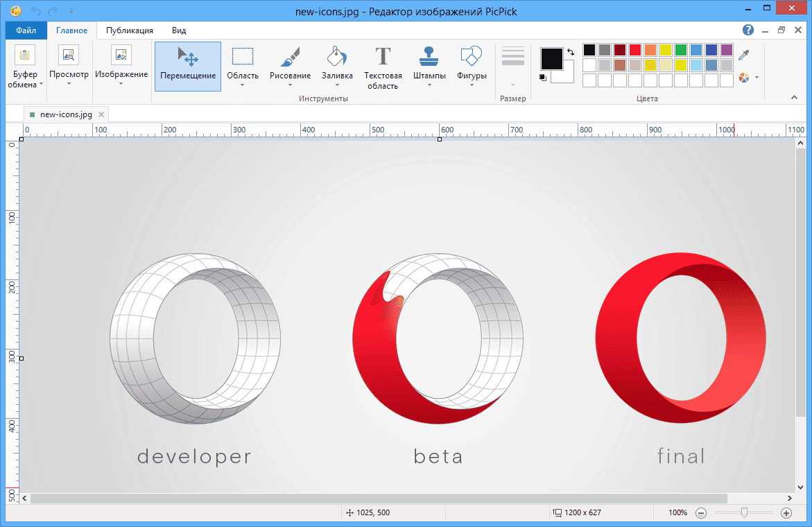Open the Файл menu
The width and height of the screenshot is (812, 527).
point(26,30)
